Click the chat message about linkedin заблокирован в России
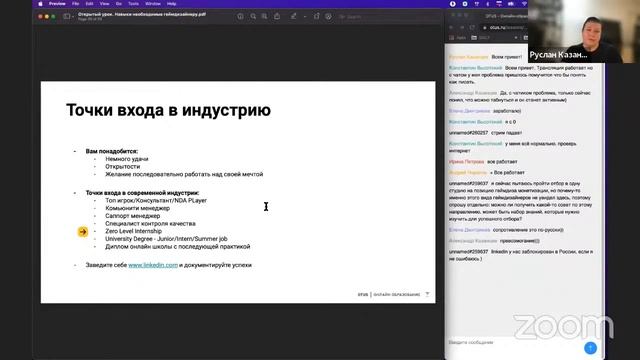The image size is (640, 360). (x=521, y=255)
